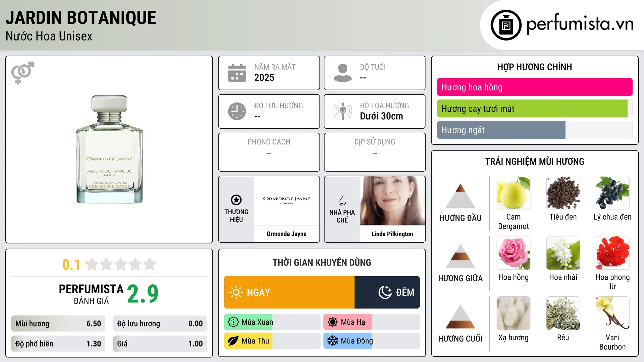Open the Vani Bourbon note image
The image size is (644, 362).
point(613,313)
